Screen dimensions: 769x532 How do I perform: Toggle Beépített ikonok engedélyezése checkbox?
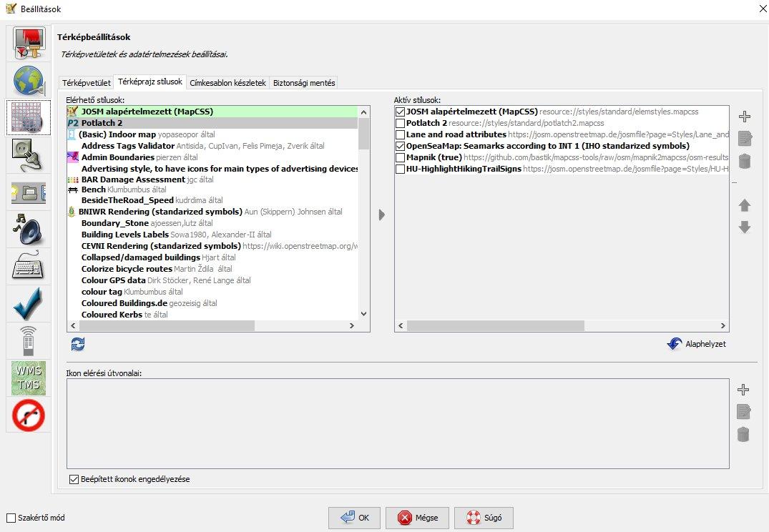point(74,480)
